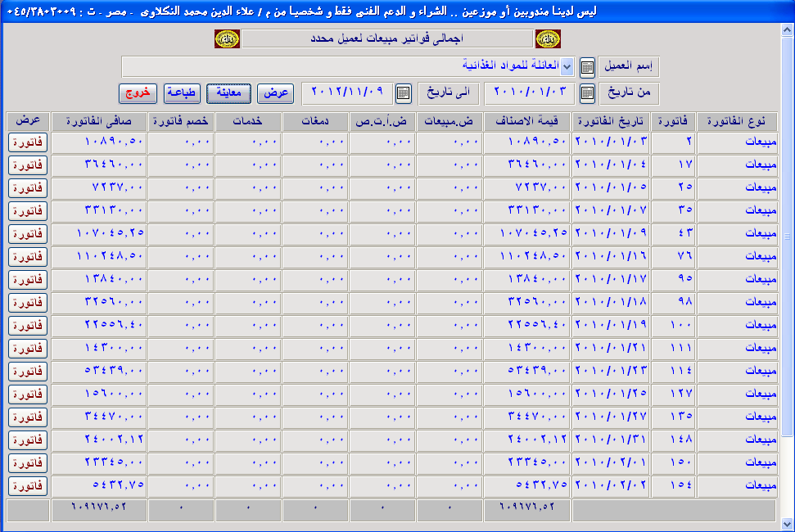Open فاتورة button for invoice number 2
795x532 pixels.
[x=29, y=142]
